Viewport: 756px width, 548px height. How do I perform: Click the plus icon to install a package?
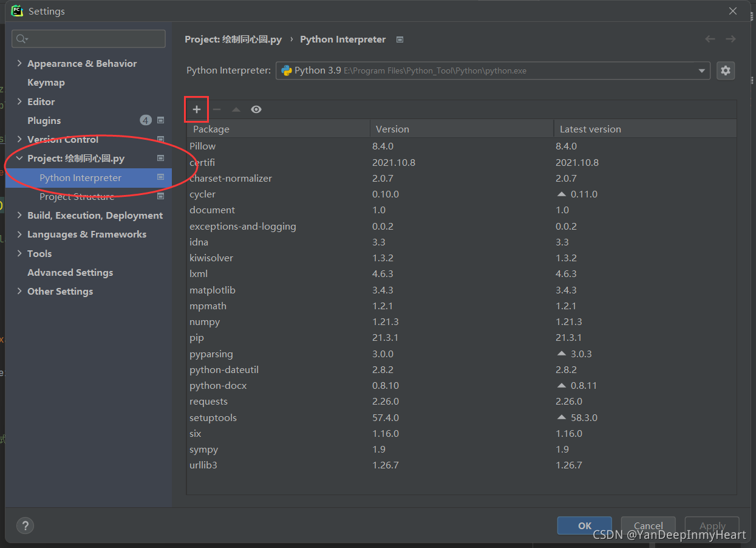pyautogui.click(x=197, y=109)
